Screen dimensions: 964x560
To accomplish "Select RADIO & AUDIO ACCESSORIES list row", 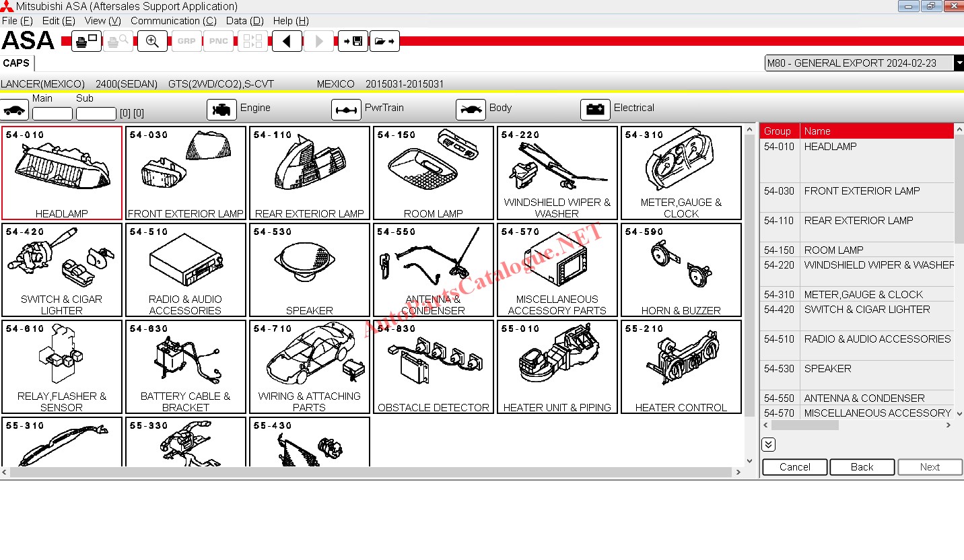I will tap(857, 346).
